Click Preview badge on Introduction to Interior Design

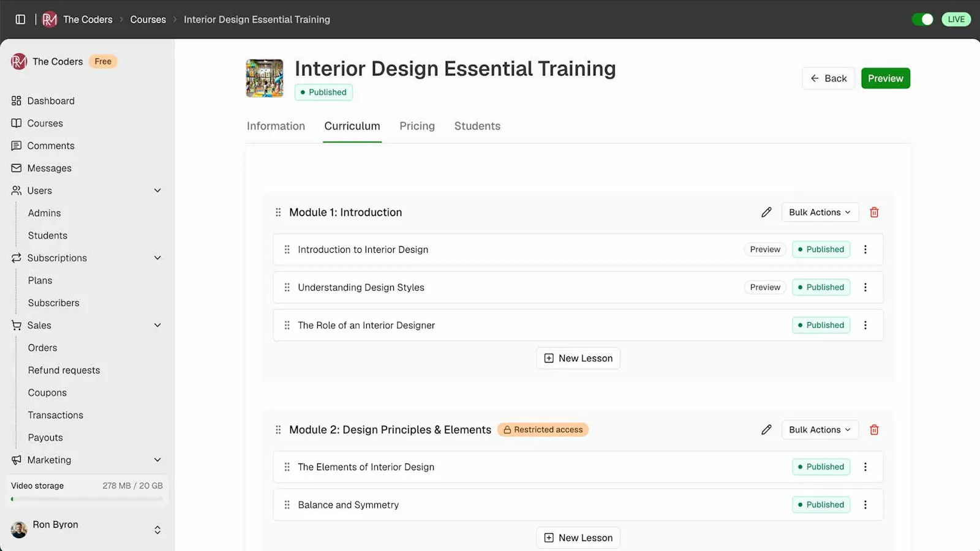click(x=765, y=250)
